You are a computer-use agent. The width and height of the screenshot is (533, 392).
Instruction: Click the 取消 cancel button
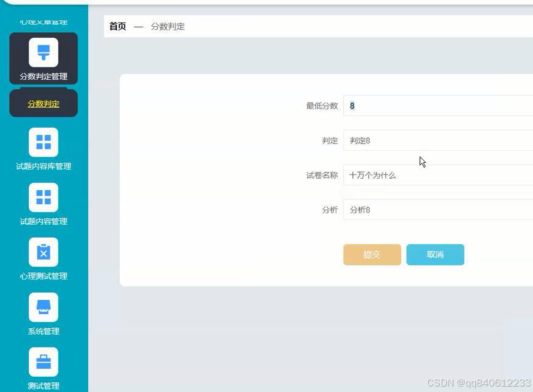pyautogui.click(x=435, y=254)
